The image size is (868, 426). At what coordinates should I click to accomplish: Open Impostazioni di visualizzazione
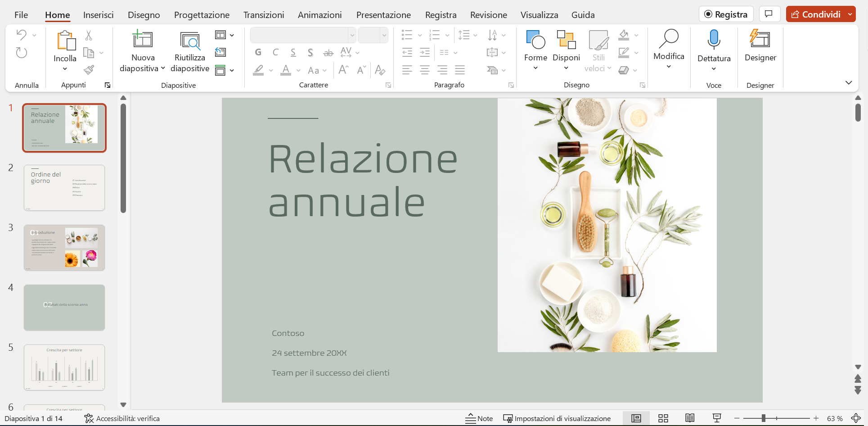coord(557,418)
